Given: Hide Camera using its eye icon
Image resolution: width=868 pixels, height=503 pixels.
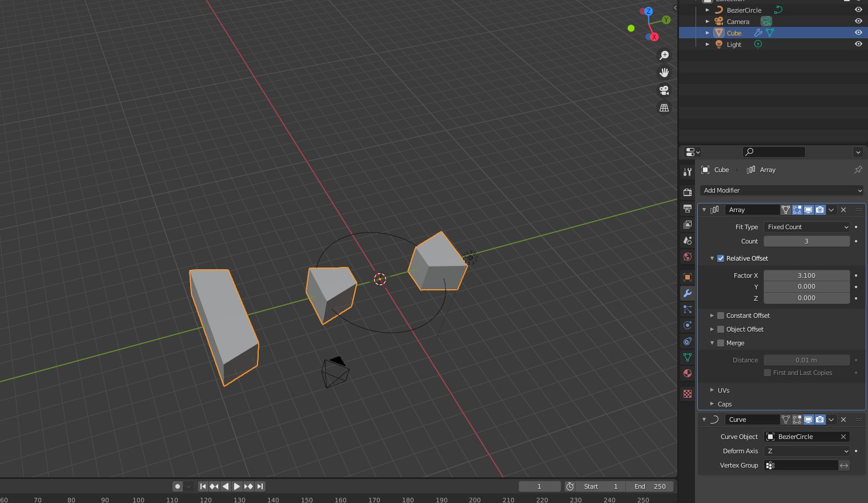Looking at the screenshot, I should pyautogui.click(x=858, y=21).
